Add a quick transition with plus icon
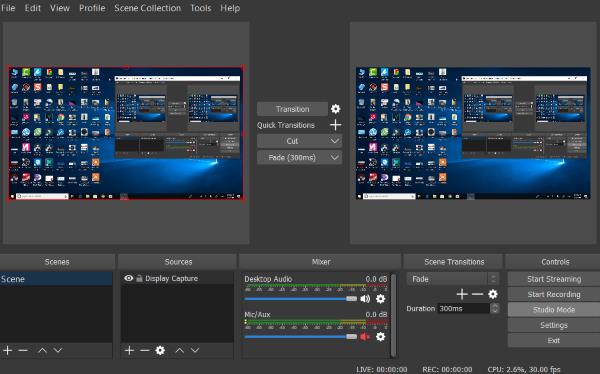 tap(336, 125)
